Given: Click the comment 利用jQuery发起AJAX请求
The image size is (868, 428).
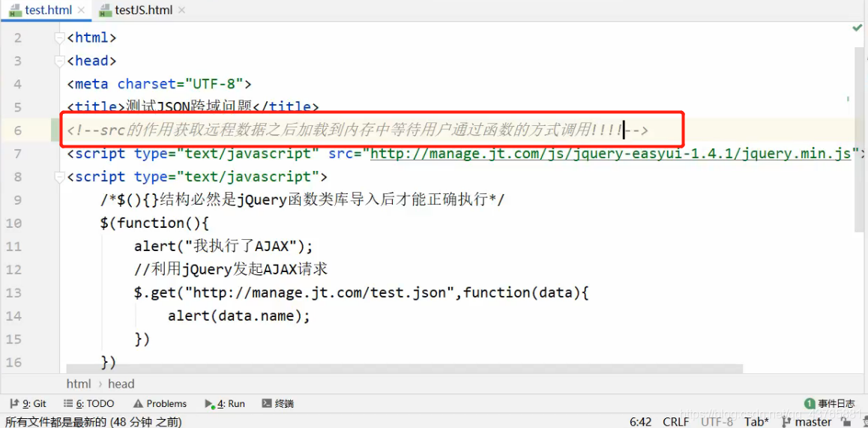Looking at the screenshot, I should pyautogui.click(x=232, y=270).
